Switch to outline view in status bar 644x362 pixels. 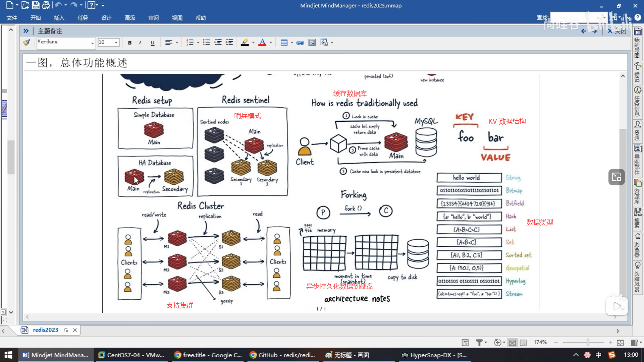pyautogui.click(x=523, y=343)
